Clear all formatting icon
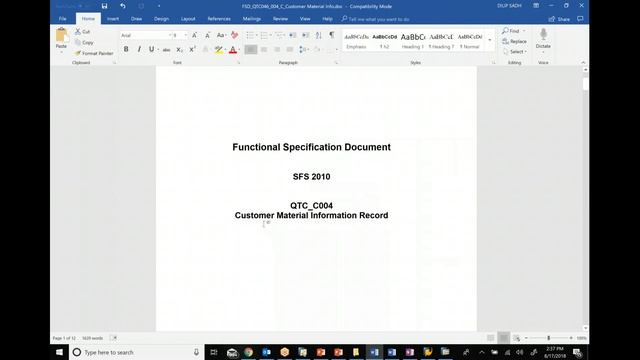This screenshot has height=360, width=640. (234, 36)
